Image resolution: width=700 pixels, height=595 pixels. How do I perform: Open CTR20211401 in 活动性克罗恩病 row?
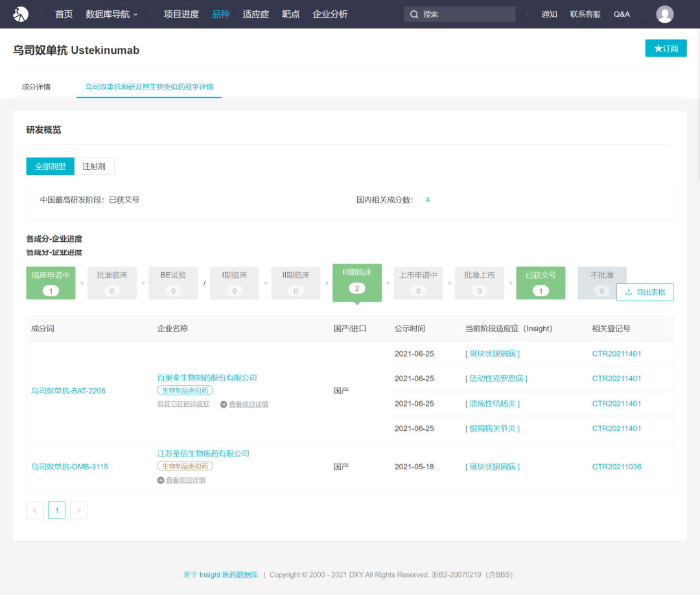pos(616,379)
